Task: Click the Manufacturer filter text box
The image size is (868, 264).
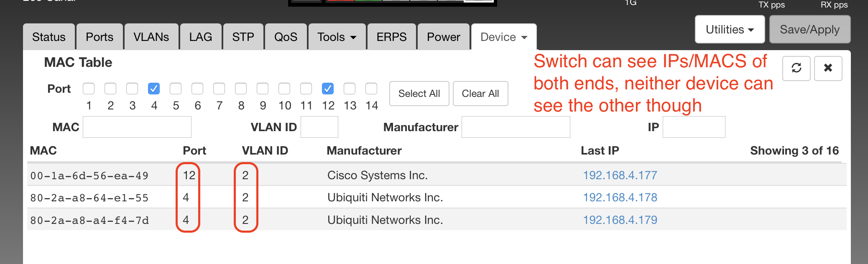Action: (x=516, y=127)
